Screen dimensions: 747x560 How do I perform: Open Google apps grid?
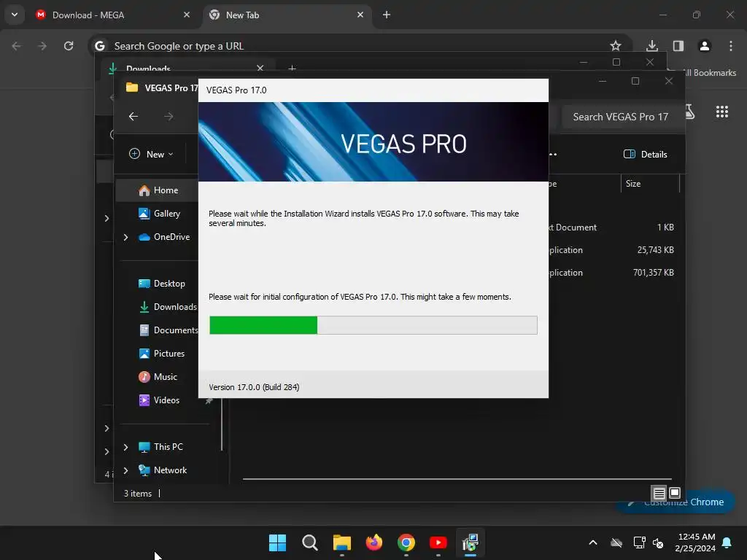[x=721, y=112]
